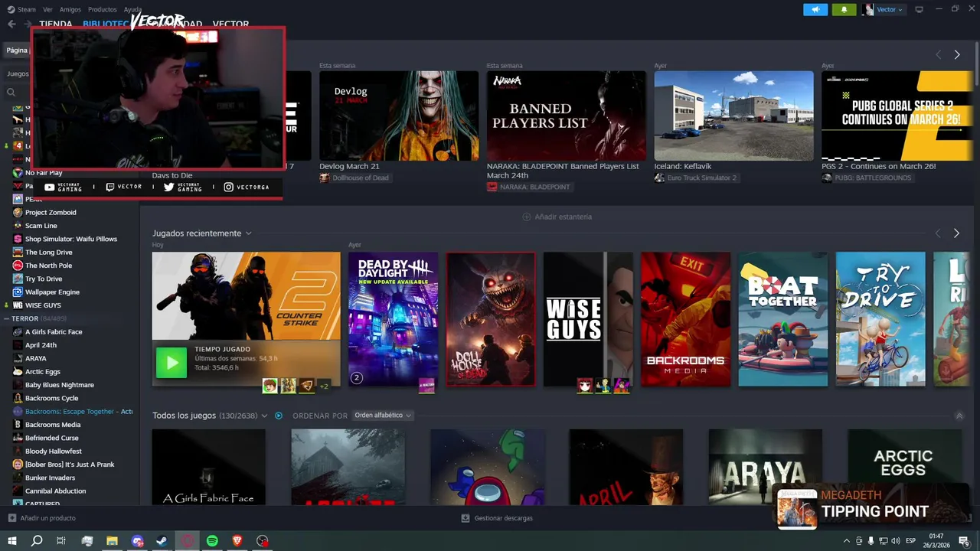The image size is (980, 551).
Task: Select Bunker Invaders in the sidebar list
Action: pyautogui.click(x=50, y=478)
